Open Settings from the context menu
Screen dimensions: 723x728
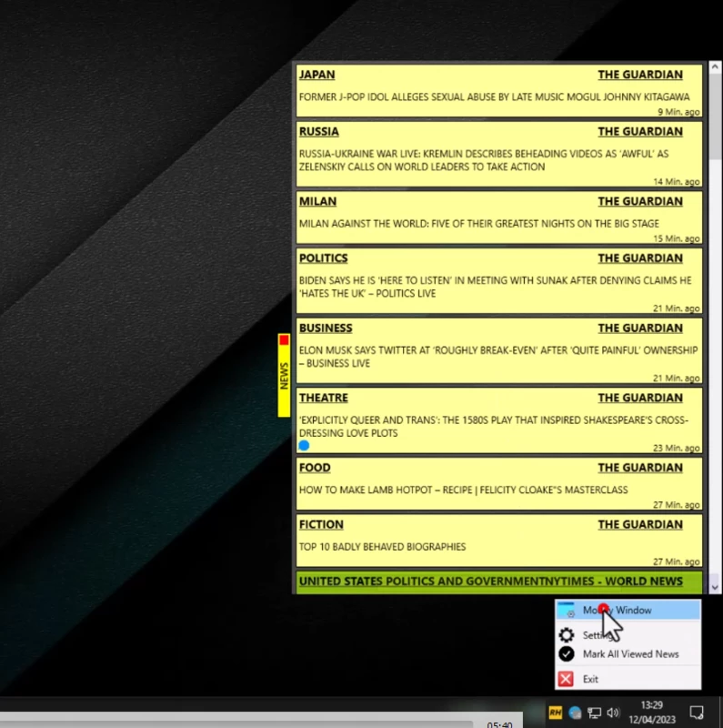point(628,634)
